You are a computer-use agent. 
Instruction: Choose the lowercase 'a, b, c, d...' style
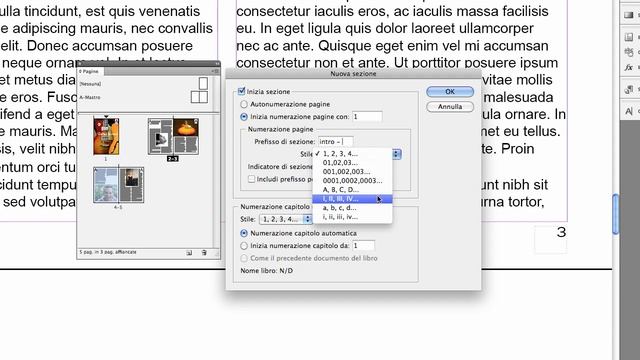352,208
